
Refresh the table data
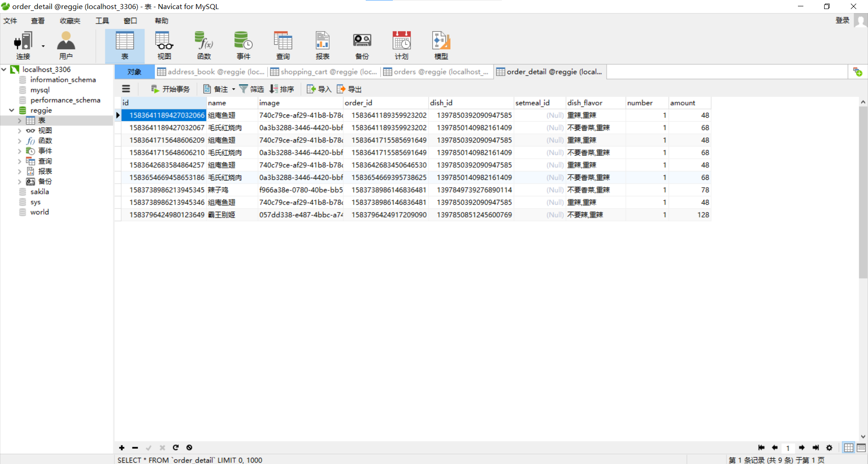[176, 448]
